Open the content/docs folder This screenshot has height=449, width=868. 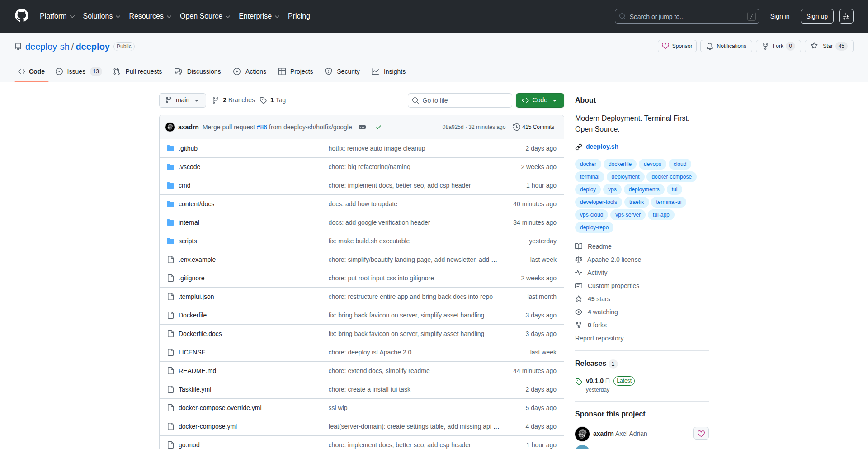196,204
